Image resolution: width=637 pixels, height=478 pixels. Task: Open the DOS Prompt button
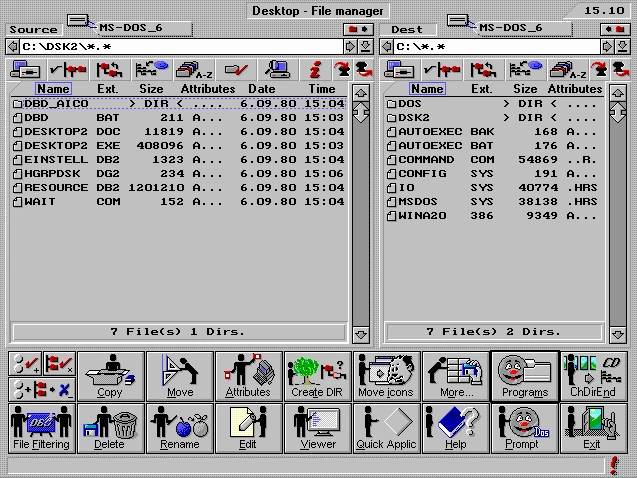point(525,428)
